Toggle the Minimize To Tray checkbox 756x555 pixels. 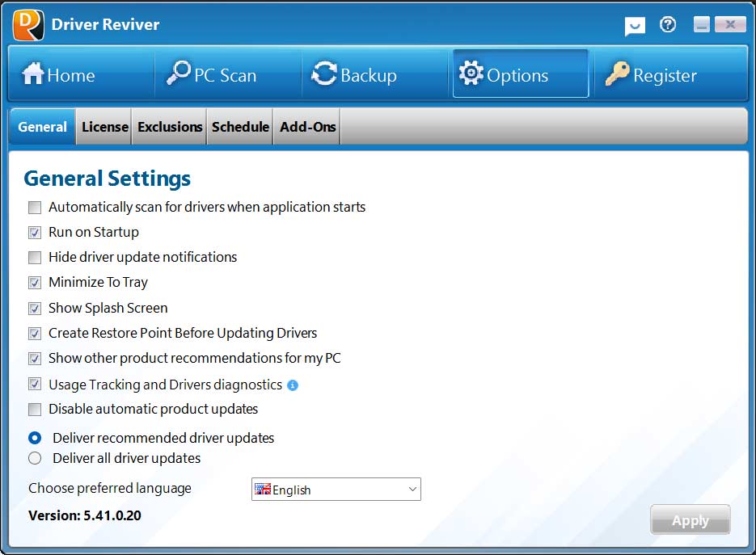coord(35,283)
